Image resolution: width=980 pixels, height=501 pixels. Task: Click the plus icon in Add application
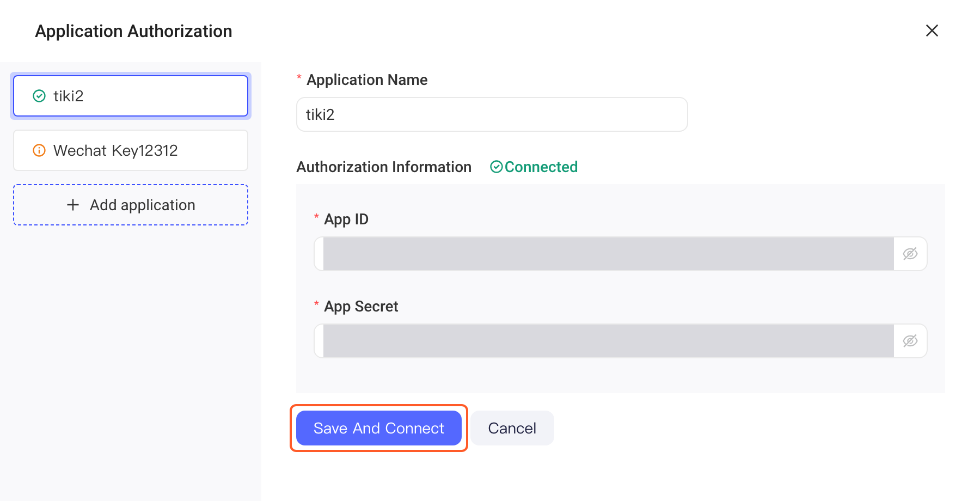(x=73, y=205)
